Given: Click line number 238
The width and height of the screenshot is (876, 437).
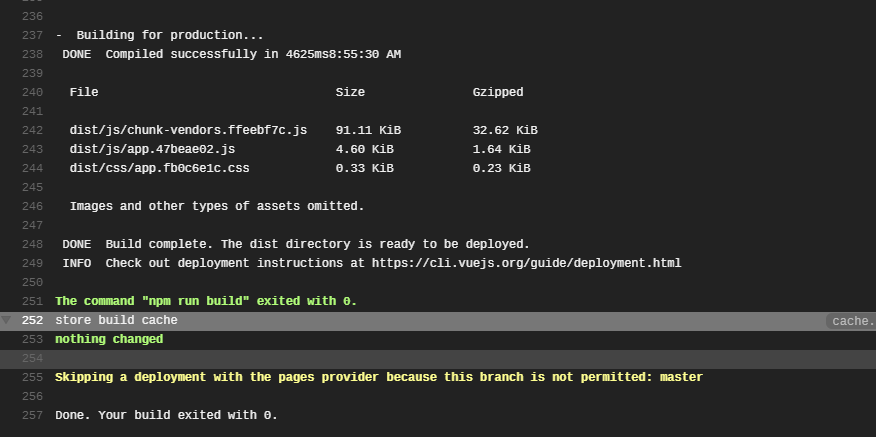Looking at the screenshot, I should [x=32, y=54].
